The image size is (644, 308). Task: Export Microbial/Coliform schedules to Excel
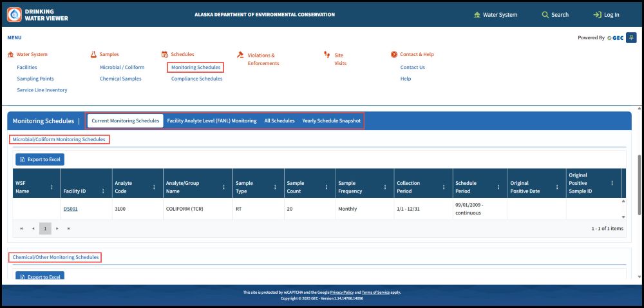pos(40,159)
